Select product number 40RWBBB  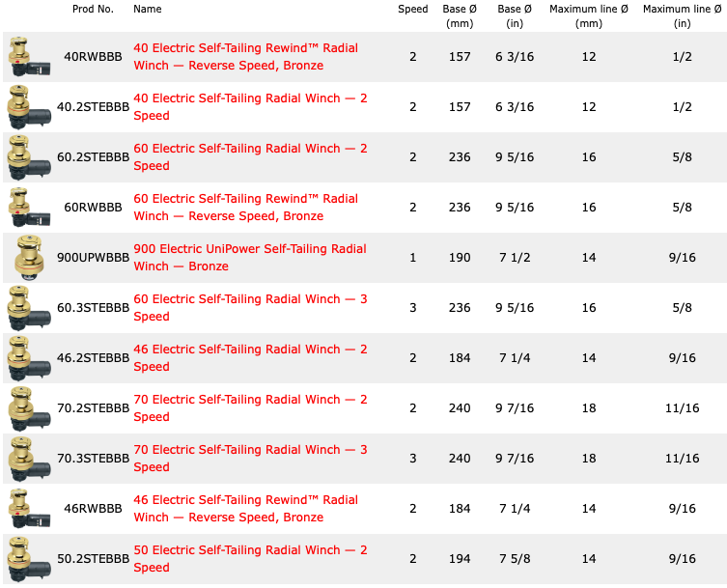(x=94, y=57)
